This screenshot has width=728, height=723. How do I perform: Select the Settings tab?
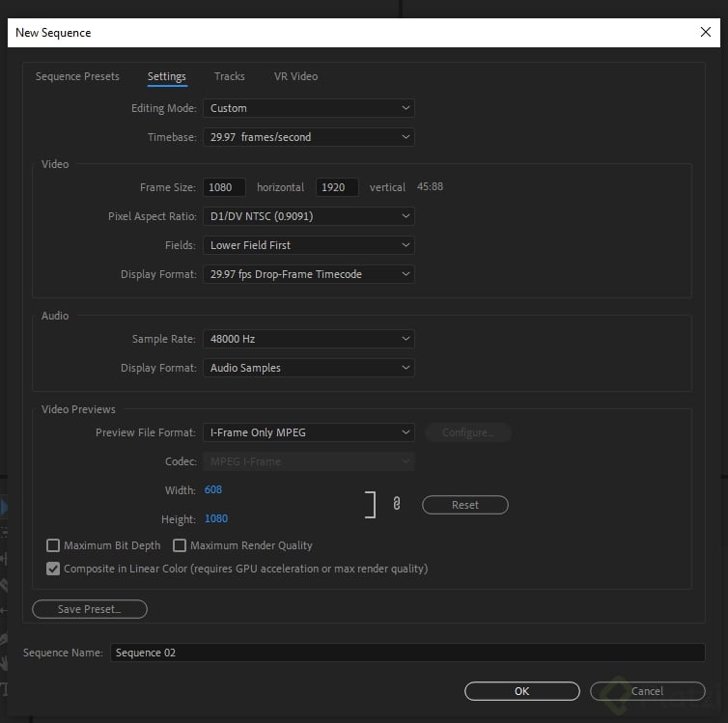click(167, 76)
